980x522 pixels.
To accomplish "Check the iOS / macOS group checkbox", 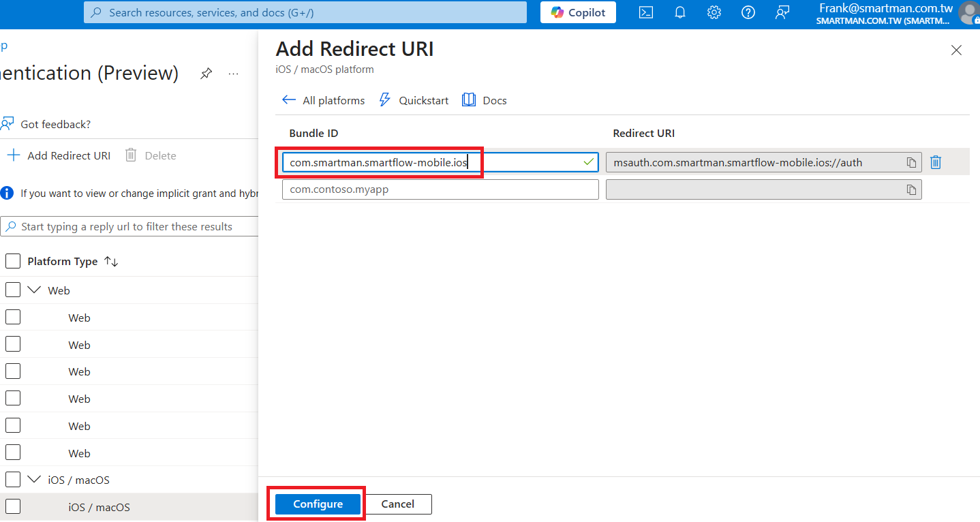I will coord(13,479).
